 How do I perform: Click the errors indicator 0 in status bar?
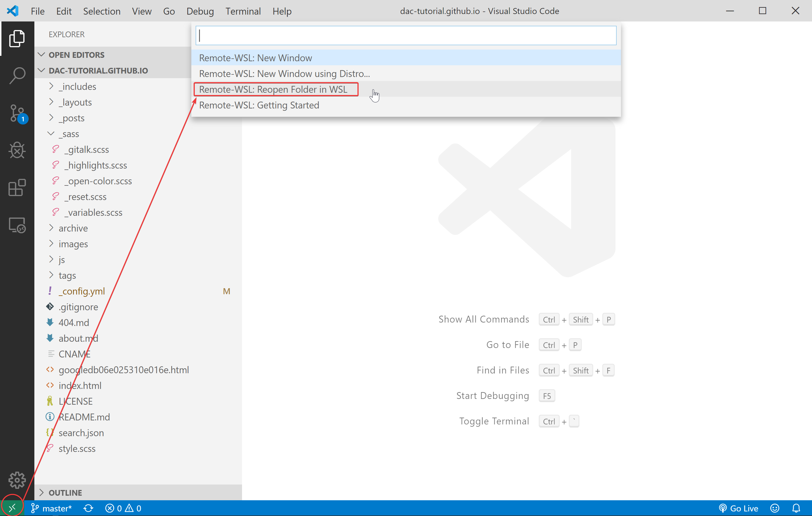[116, 508]
